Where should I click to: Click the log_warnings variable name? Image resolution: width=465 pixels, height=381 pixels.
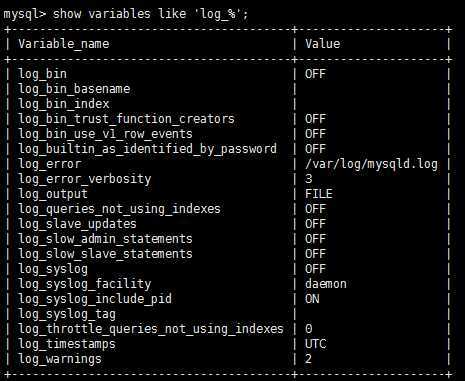point(60,359)
